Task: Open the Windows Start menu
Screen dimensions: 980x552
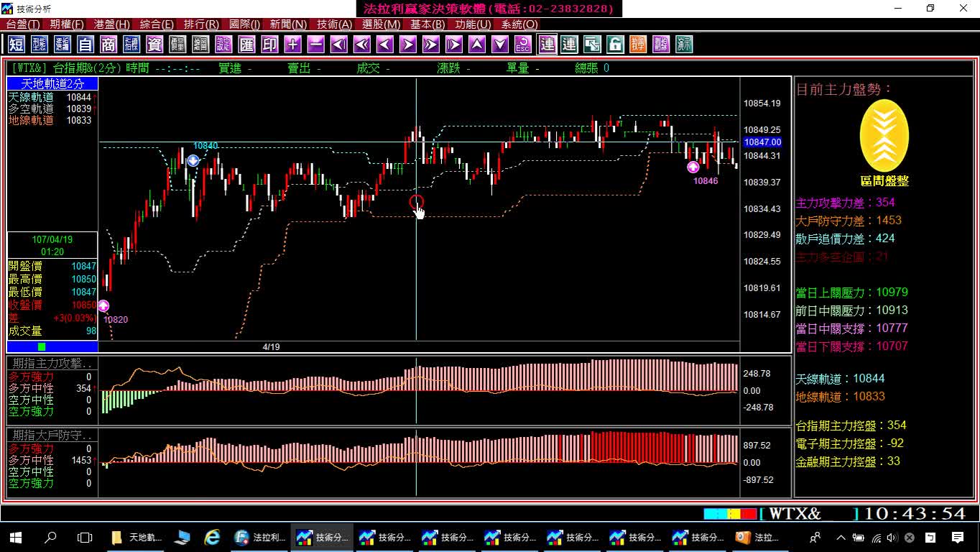Action: (x=16, y=537)
